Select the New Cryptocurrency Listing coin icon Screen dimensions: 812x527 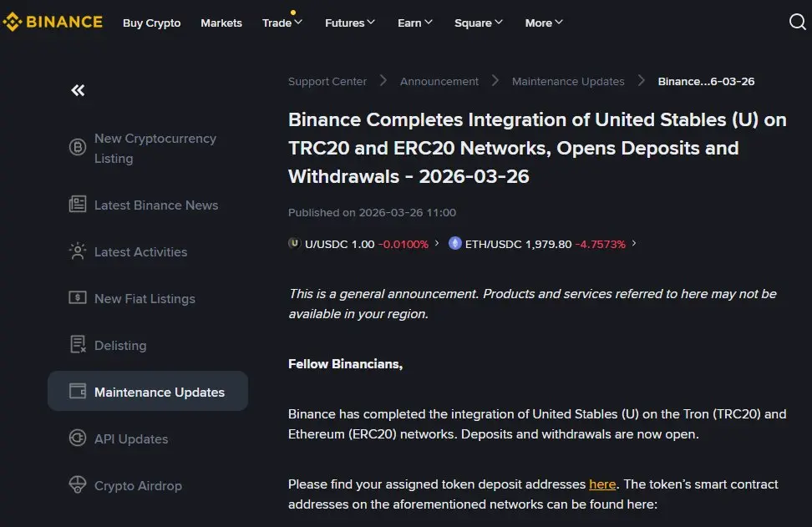78,148
